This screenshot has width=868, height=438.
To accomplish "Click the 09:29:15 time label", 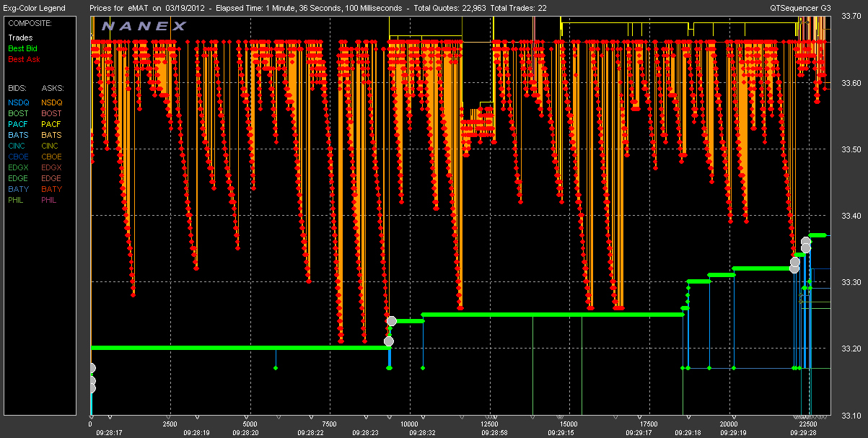I will 563,433.
